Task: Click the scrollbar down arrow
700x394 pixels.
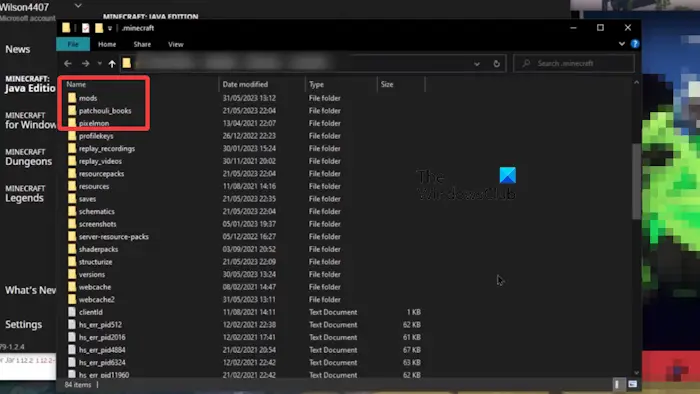Action: [x=636, y=373]
